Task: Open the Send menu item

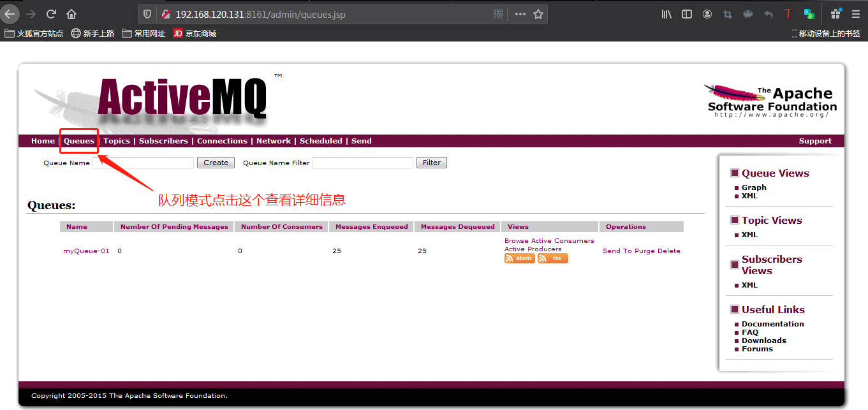Action: point(362,141)
